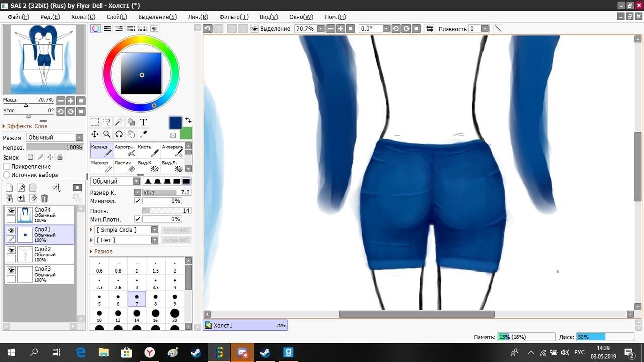Select the magic wand tool
Viewport: 644px width, 362px height.
[x=119, y=122]
